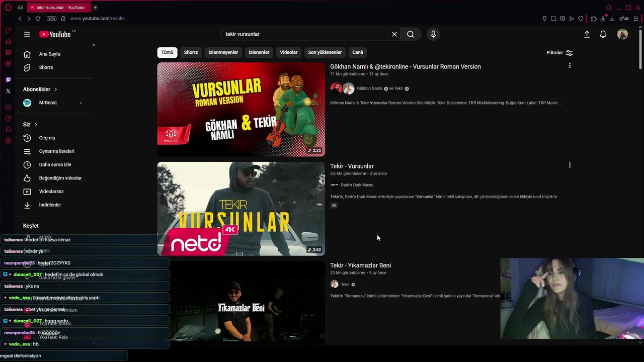Viewport: 644px width, 362px height.
Task: Open sidebar history clock icon
Action: click(x=8, y=119)
